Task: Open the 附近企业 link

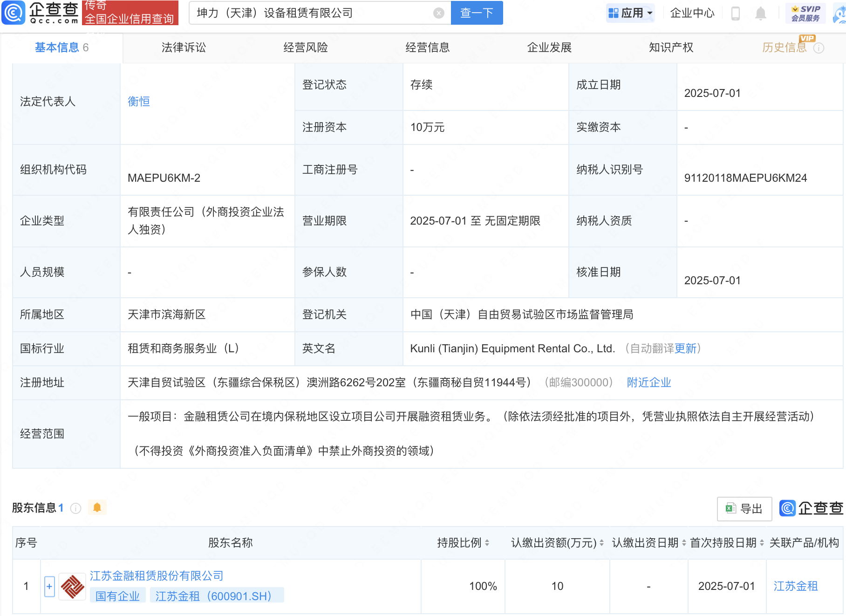Action: pyautogui.click(x=649, y=383)
